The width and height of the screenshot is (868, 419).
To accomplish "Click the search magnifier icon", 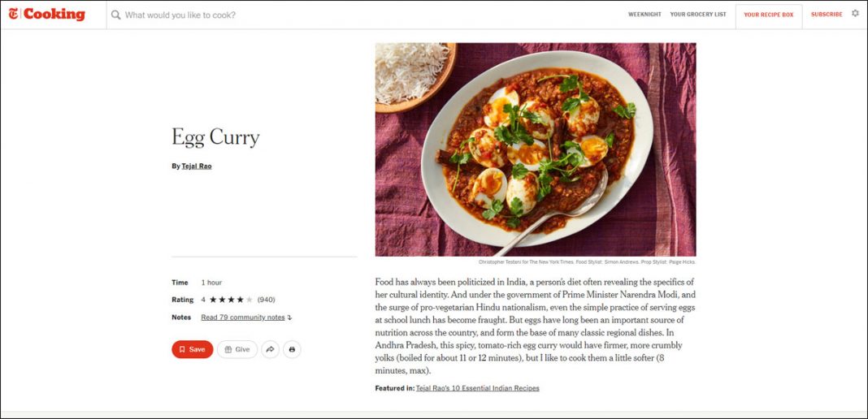I will (116, 15).
